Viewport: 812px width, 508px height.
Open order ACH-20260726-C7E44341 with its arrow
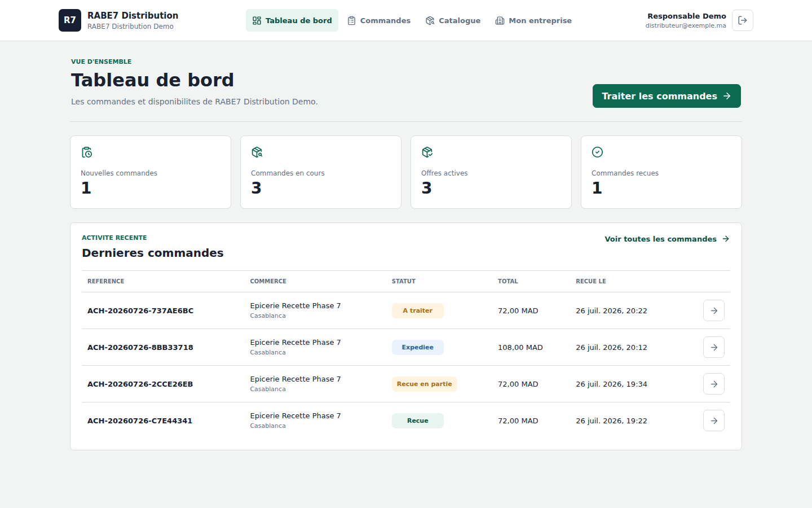tap(714, 421)
